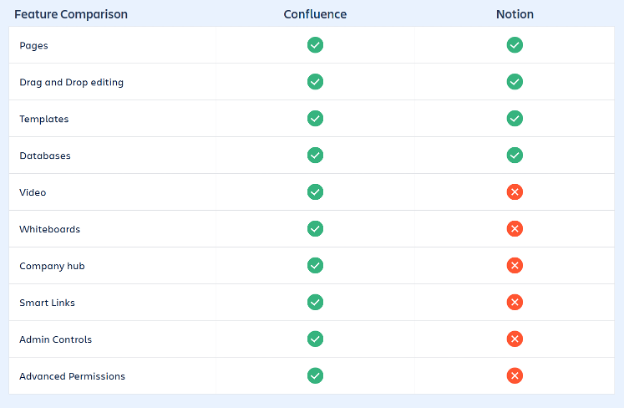The width and height of the screenshot is (624, 408).
Task: Click the Notion checkmark for Pages
Action: 515,45
